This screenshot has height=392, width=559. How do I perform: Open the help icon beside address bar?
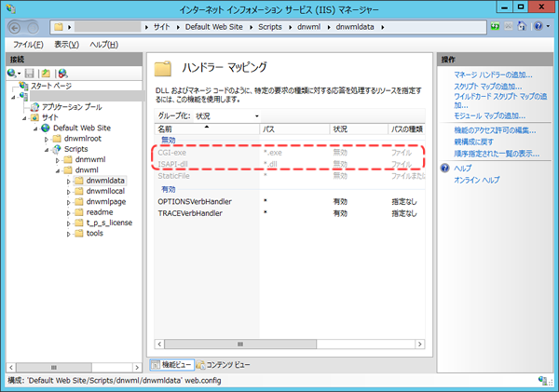pyautogui.click(x=539, y=26)
